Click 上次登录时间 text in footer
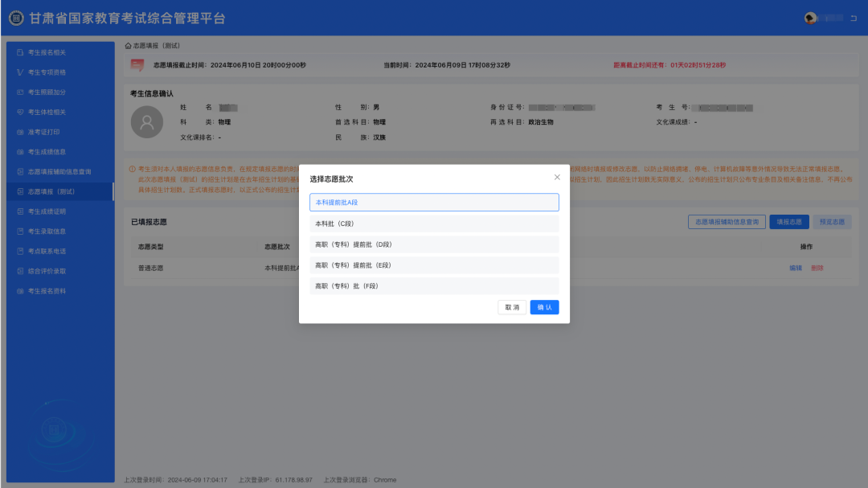The width and height of the screenshot is (868, 488). pyautogui.click(x=175, y=480)
